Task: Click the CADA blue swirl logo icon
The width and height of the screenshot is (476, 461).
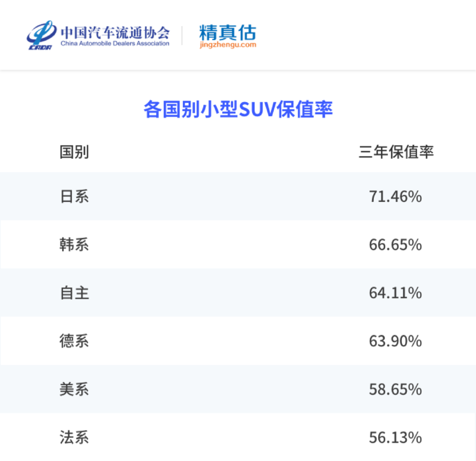Action: pos(41,35)
